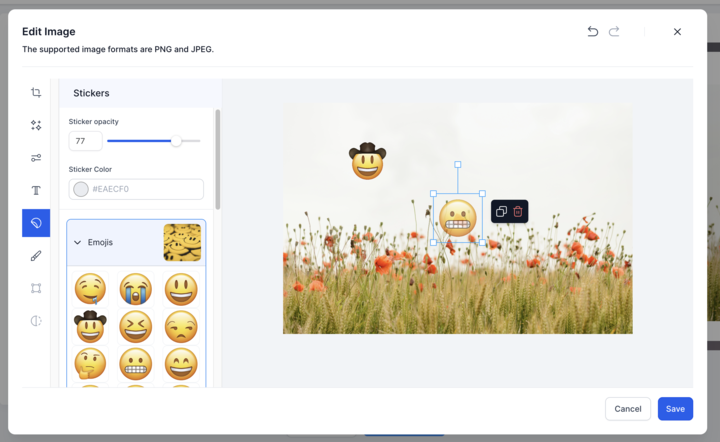Add the unamused emoji sticker
Screen dimensions: 720x442
click(181, 326)
